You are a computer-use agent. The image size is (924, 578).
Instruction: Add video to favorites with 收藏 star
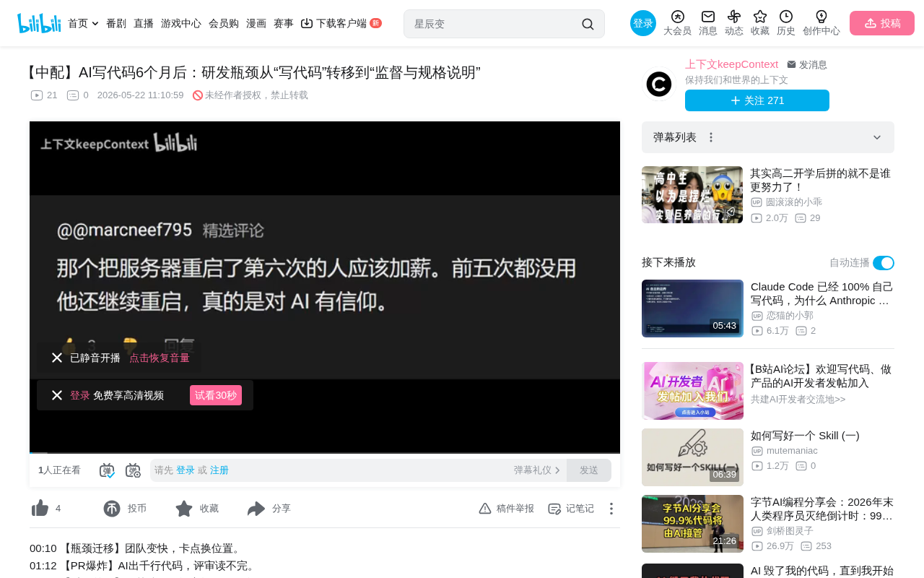[x=184, y=509]
